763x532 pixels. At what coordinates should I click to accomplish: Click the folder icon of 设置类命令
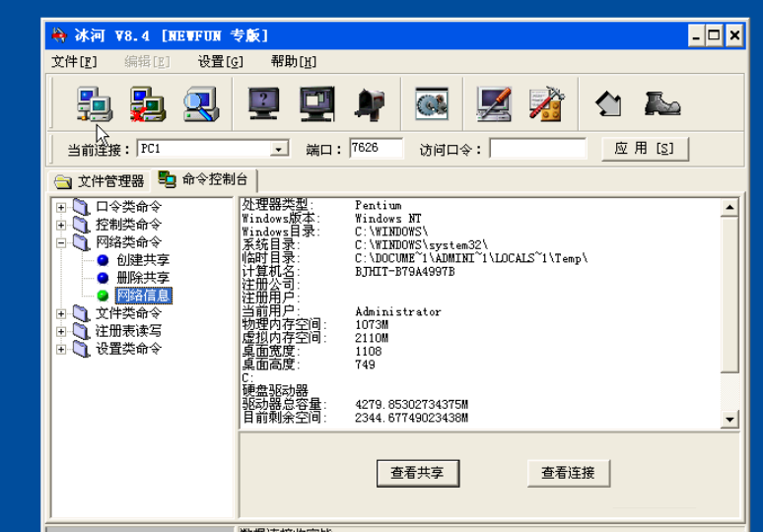pos(81,349)
